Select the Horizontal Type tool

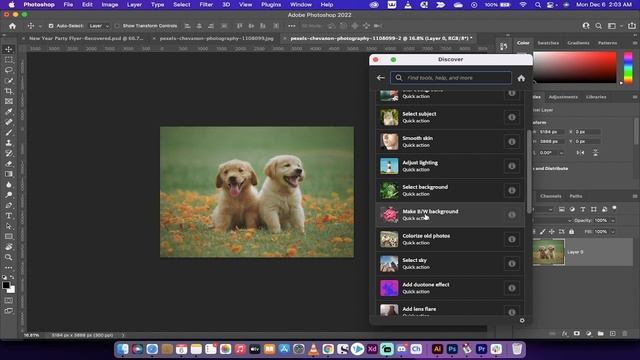(x=9, y=216)
